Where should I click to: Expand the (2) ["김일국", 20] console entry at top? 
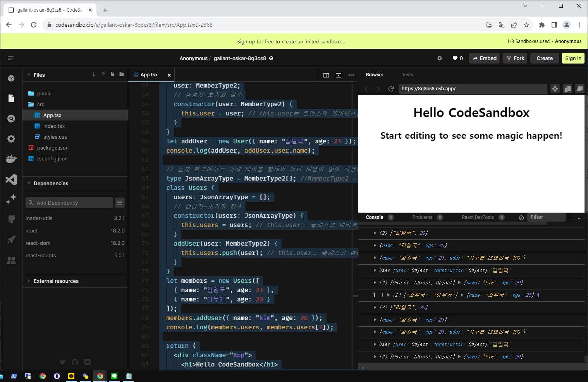pyautogui.click(x=375, y=233)
